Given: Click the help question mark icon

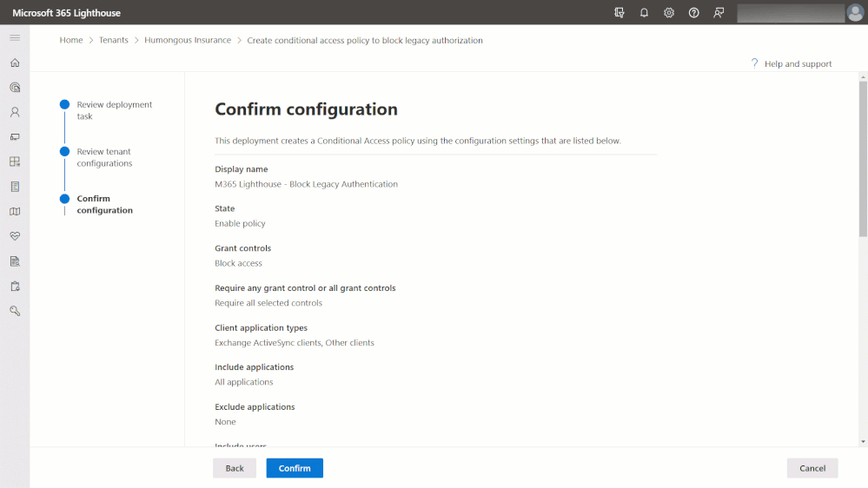Looking at the screenshot, I should click(693, 13).
